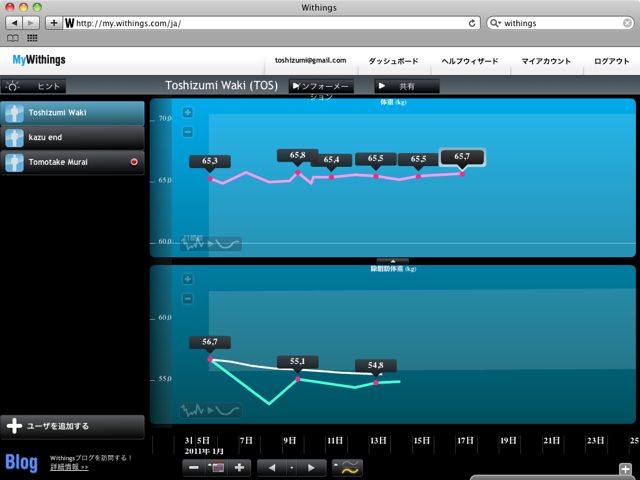Collapse chart divider up arrow handle
This screenshot has width=640, height=480.
[393, 261]
